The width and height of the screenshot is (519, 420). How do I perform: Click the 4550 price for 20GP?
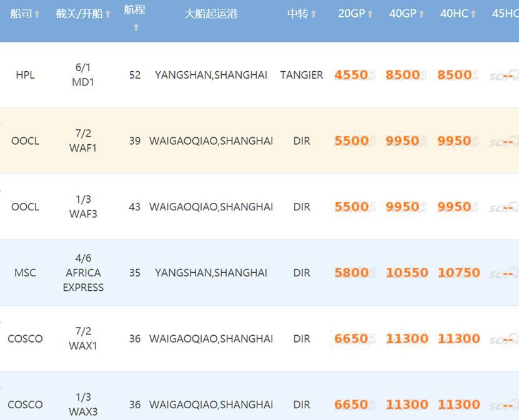[x=351, y=75]
